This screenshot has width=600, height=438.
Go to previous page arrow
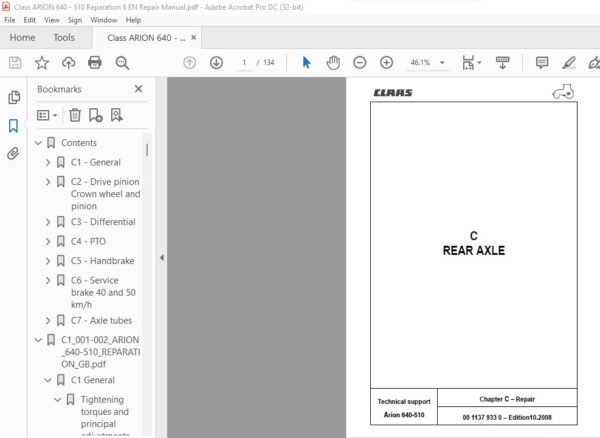tap(190, 62)
